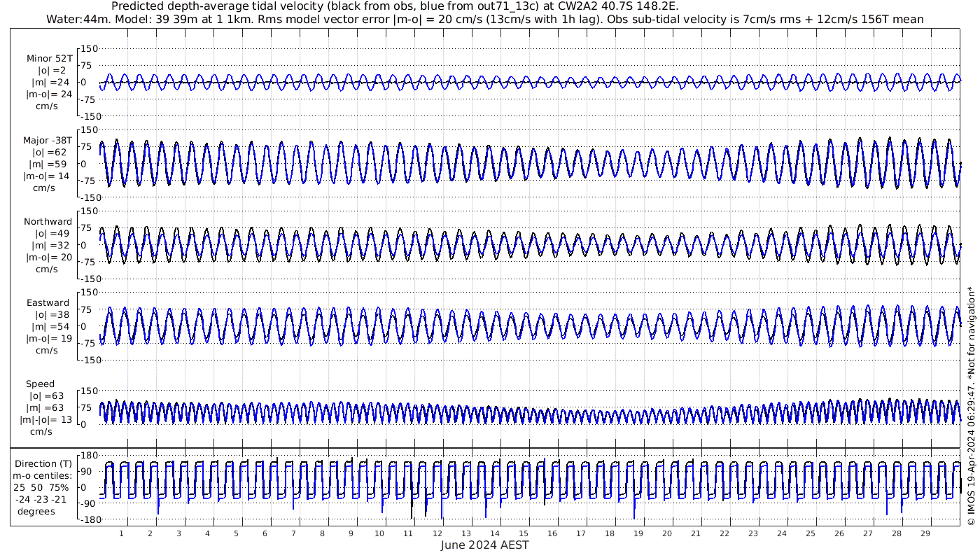Click the 'Direction (T)' panel label
This screenshot has height=560, width=980.
43,463
